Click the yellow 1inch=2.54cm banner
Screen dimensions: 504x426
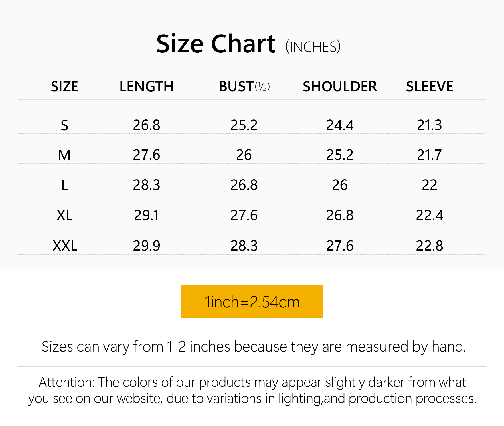coord(252,301)
